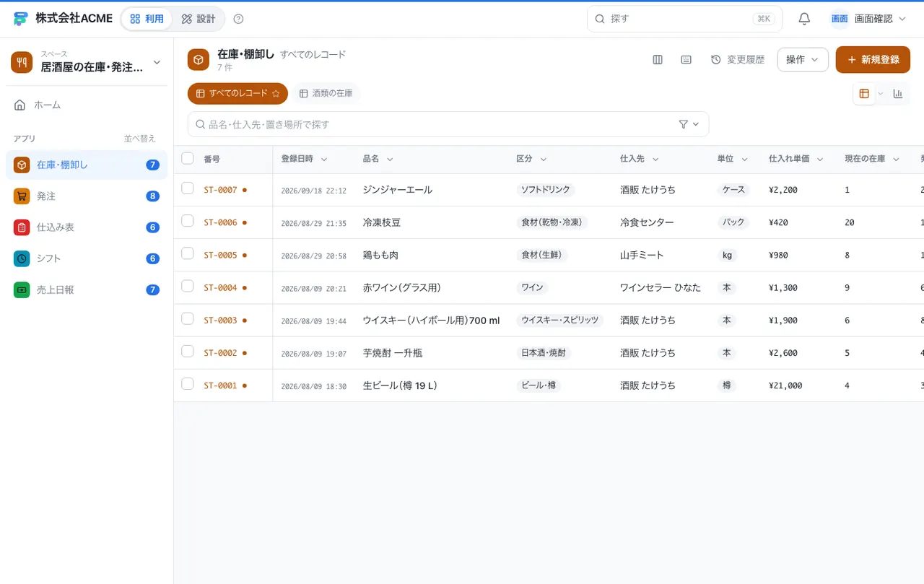Click the keyboard shortcuts icon

pyautogui.click(x=687, y=60)
